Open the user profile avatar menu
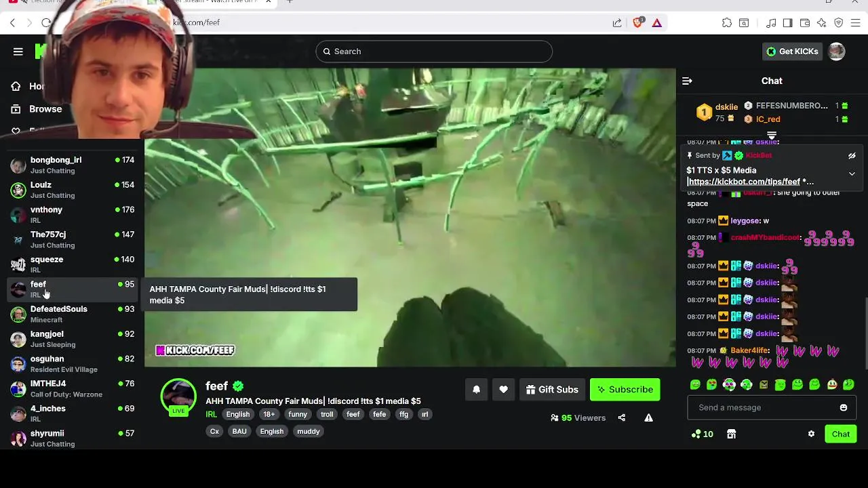This screenshot has height=488, width=868. pos(837,52)
